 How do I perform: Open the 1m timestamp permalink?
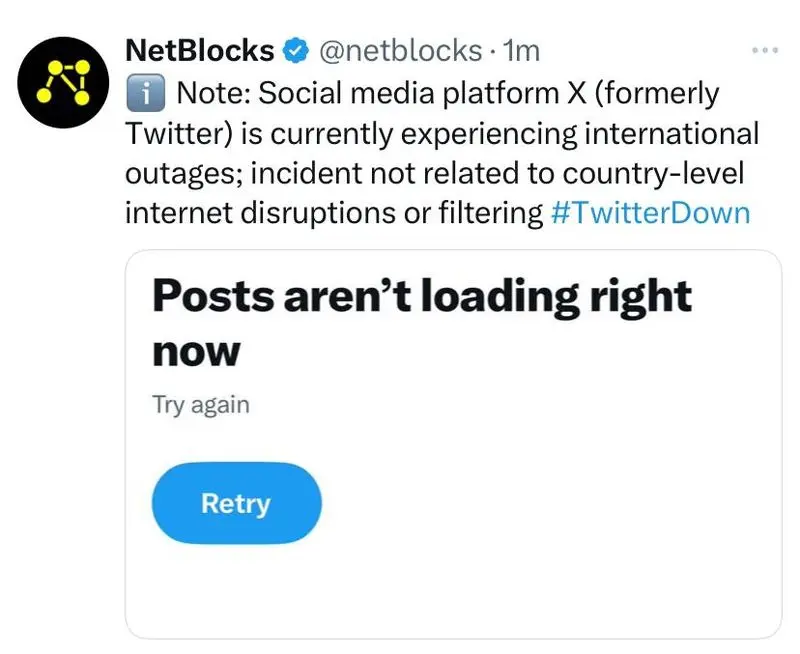(x=521, y=51)
